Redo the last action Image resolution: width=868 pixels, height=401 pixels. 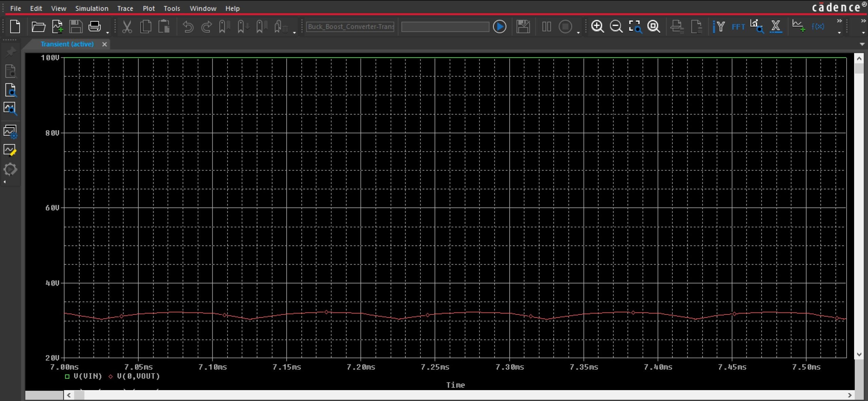coord(206,26)
